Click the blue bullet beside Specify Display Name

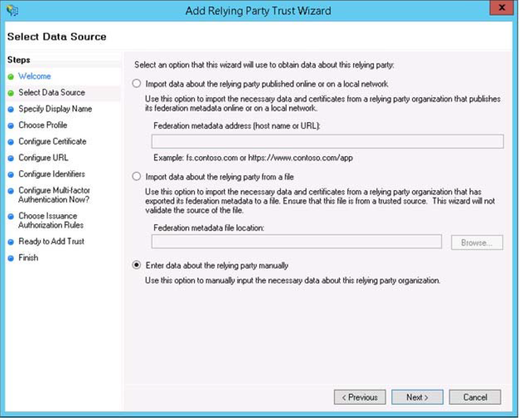11,110
